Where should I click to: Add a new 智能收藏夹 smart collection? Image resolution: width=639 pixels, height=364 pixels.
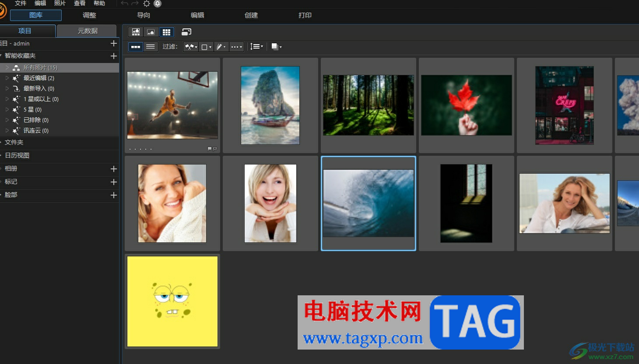point(114,56)
